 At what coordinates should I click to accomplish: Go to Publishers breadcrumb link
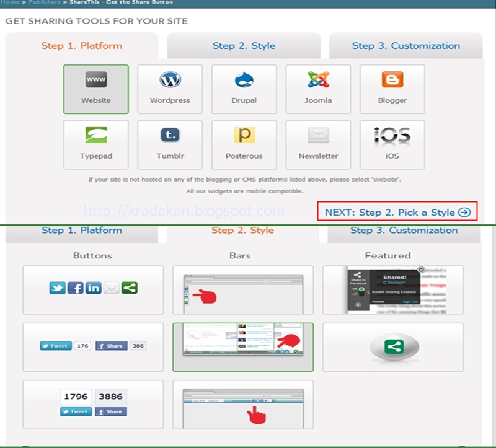pos(44,2)
